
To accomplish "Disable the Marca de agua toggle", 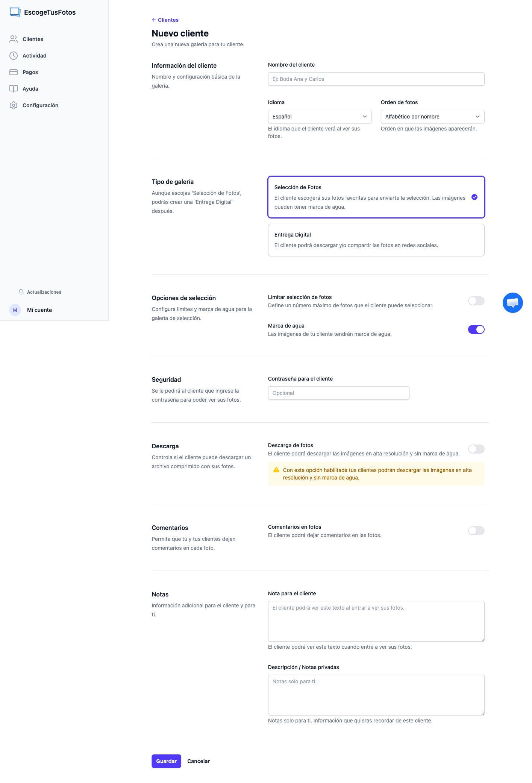I will click(x=476, y=329).
